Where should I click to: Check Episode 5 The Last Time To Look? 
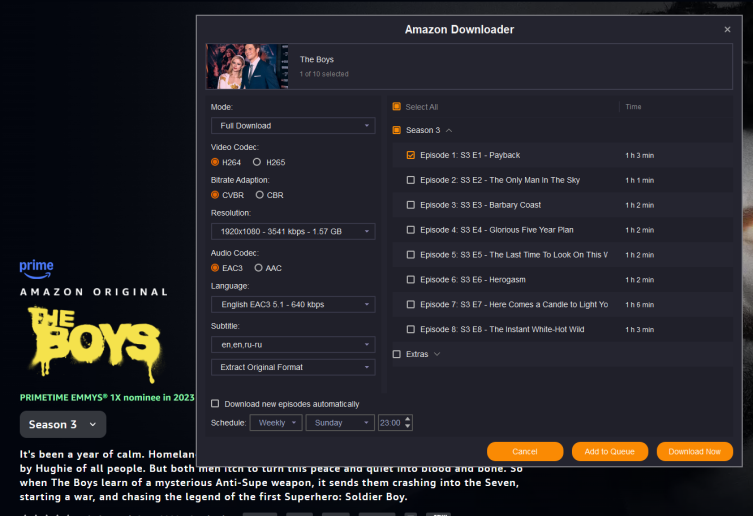(411, 255)
